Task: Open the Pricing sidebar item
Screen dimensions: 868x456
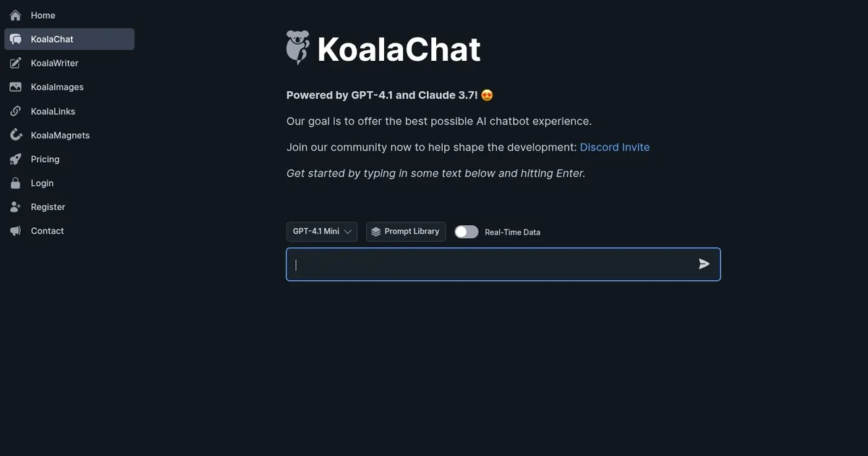Action: tap(45, 159)
